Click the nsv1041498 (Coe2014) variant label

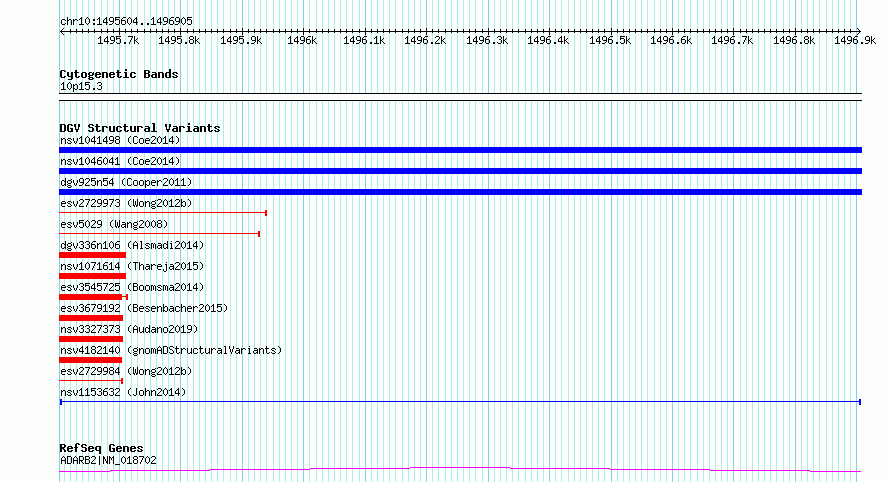coord(120,140)
